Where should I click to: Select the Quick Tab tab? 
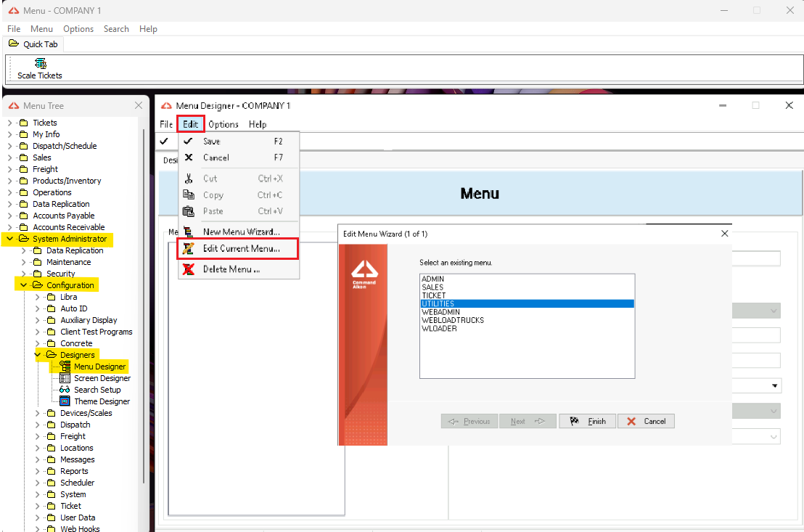[x=34, y=44]
